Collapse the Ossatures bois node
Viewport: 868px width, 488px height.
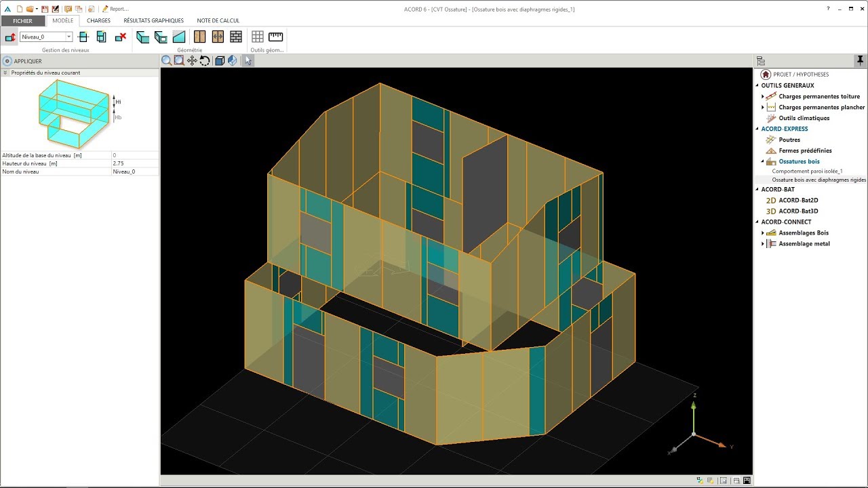click(x=763, y=161)
